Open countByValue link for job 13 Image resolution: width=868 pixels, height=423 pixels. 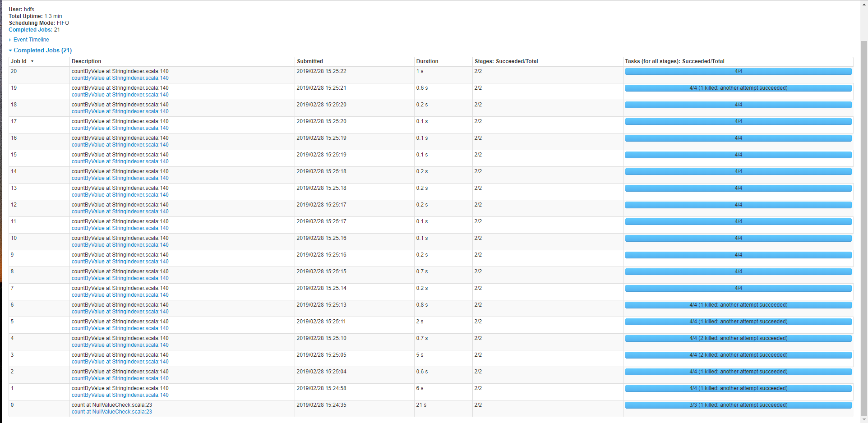pyautogui.click(x=120, y=195)
